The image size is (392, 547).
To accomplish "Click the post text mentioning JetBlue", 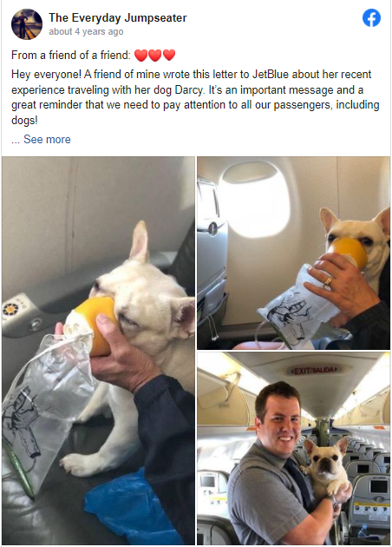I will click(x=195, y=97).
